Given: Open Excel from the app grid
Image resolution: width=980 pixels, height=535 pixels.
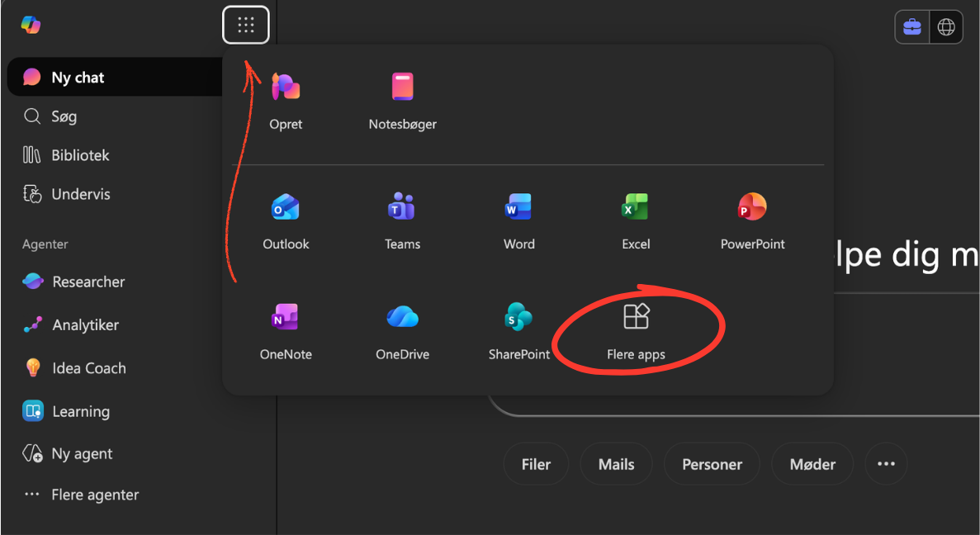Looking at the screenshot, I should coord(636,221).
